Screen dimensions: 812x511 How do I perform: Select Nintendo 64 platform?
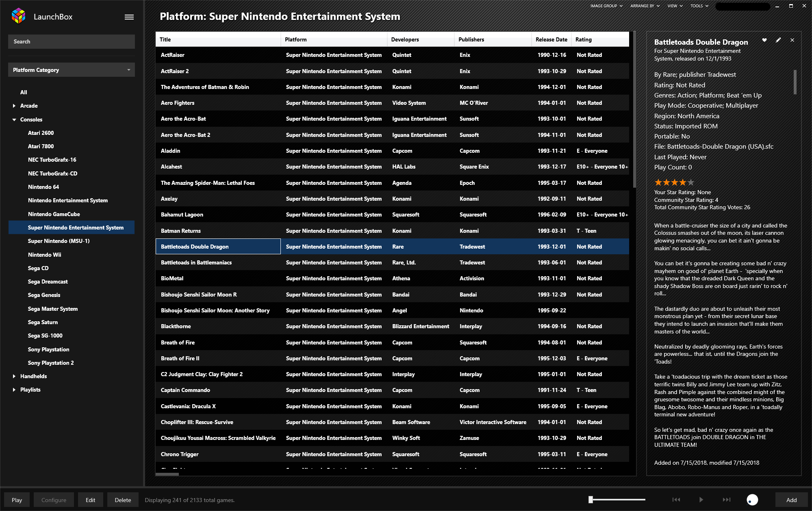click(x=43, y=187)
